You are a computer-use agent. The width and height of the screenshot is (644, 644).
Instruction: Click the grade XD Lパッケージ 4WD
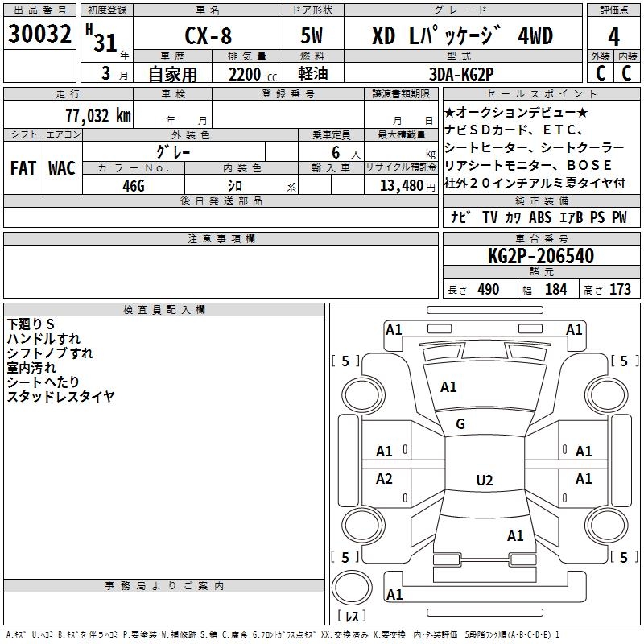tap(462, 35)
